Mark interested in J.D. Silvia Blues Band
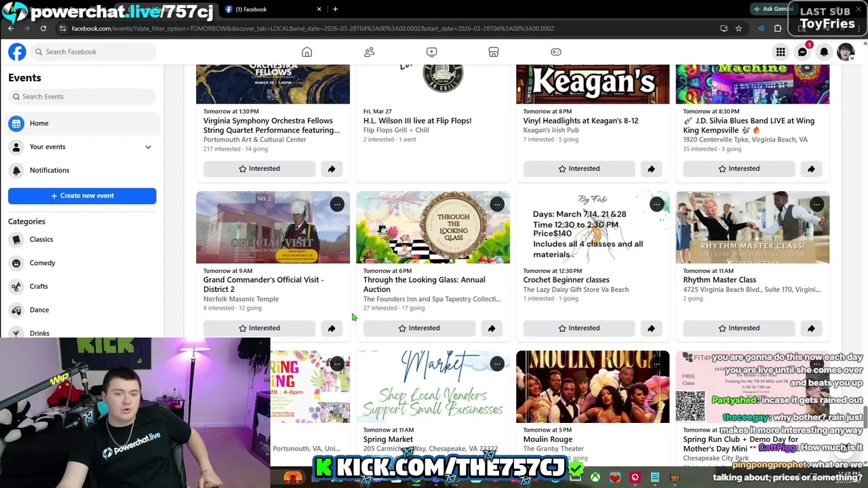 [x=739, y=169]
